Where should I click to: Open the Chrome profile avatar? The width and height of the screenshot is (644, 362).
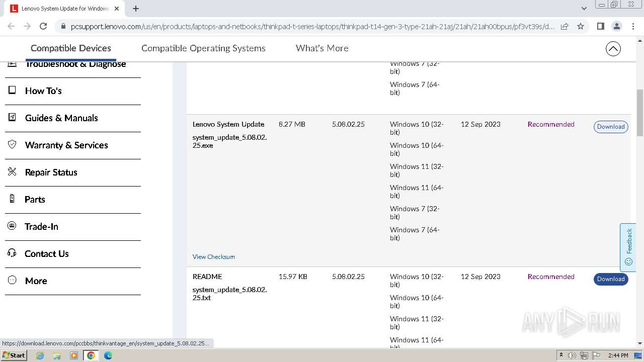click(616, 26)
